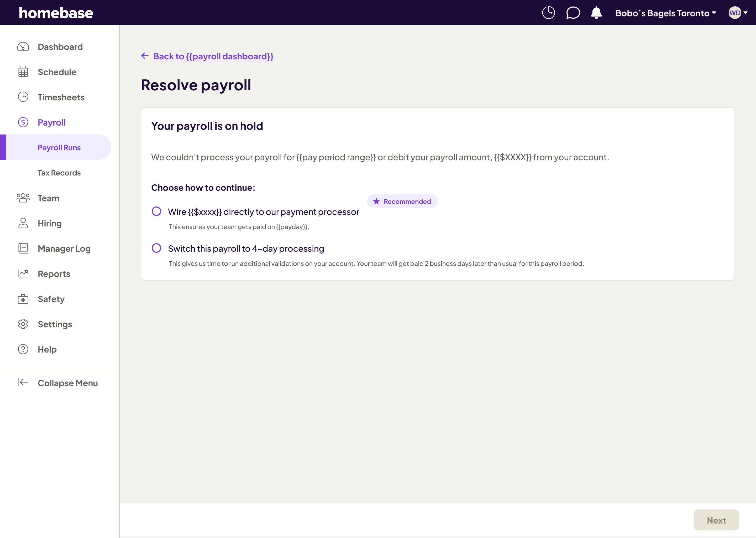Open the WD user avatar menu
The width and height of the screenshot is (756, 538).
pyautogui.click(x=738, y=13)
